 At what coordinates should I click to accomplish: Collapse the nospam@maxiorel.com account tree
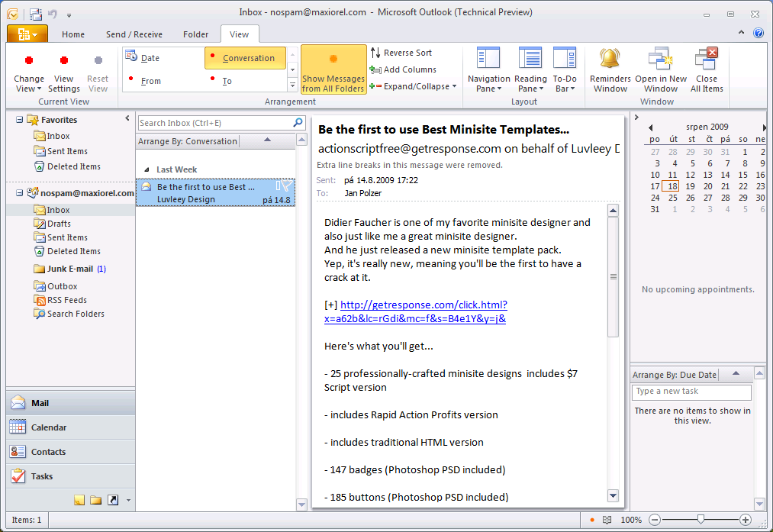19,193
